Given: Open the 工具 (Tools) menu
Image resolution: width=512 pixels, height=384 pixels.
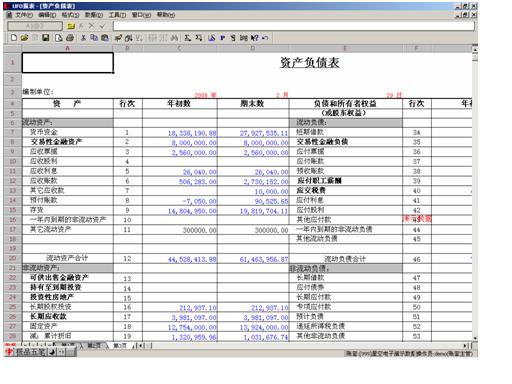Looking at the screenshot, I should (x=117, y=15).
